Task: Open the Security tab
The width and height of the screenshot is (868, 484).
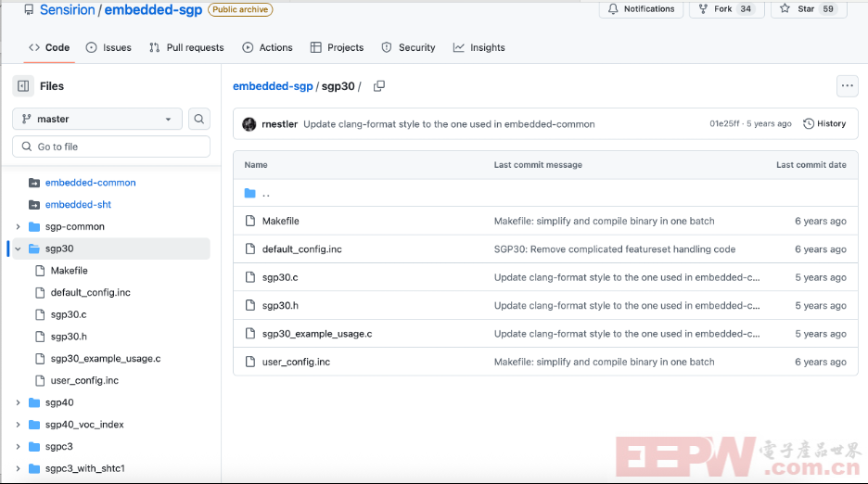Action: [x=409, y=47]
